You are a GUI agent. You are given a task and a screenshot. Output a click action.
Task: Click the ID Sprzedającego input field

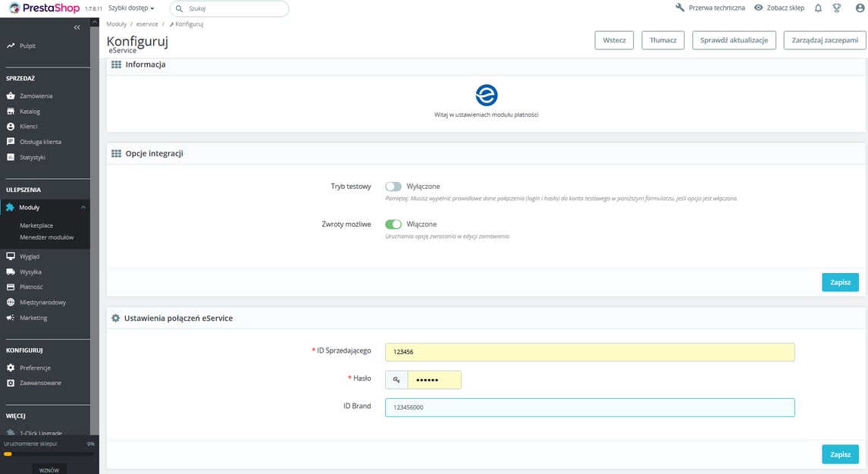click(590, 352)
